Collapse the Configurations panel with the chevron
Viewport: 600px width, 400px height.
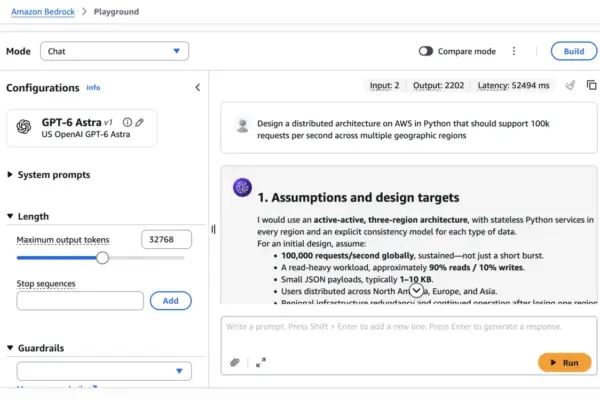[x=197, y=88]
